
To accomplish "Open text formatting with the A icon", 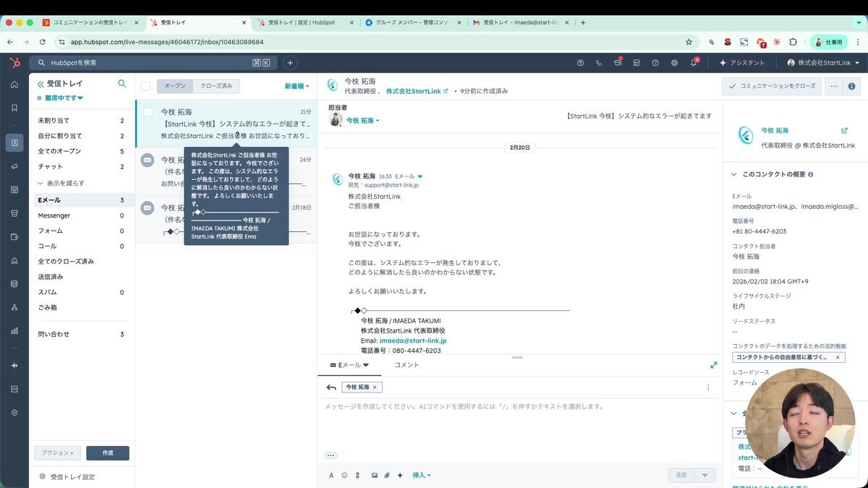I will [331, 475].
